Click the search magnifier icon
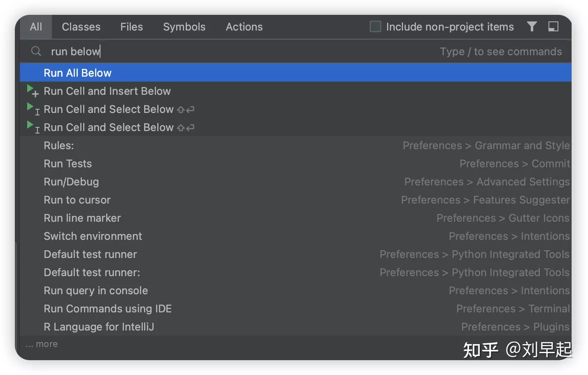 click(x=36, y=51)
